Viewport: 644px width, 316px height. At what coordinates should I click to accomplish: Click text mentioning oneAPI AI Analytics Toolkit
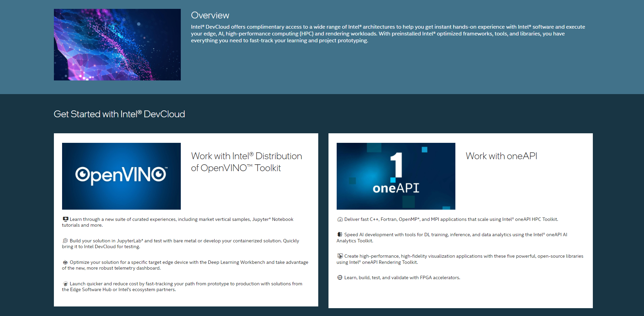tap(452, 238)
